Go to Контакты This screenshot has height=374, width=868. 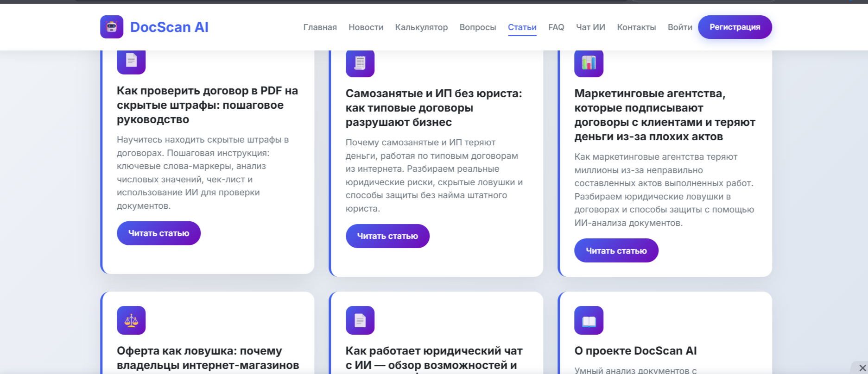(636, 27)
